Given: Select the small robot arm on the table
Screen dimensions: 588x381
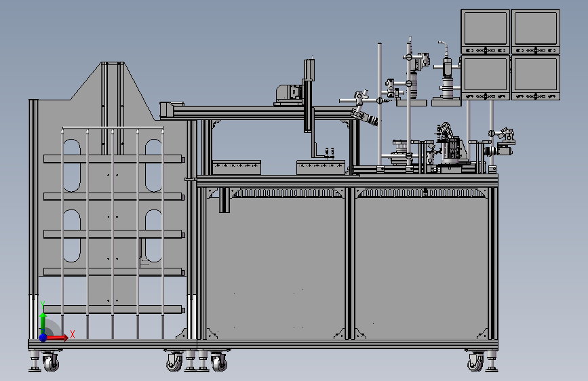Looking at the screenshot, I should [451, 144].
